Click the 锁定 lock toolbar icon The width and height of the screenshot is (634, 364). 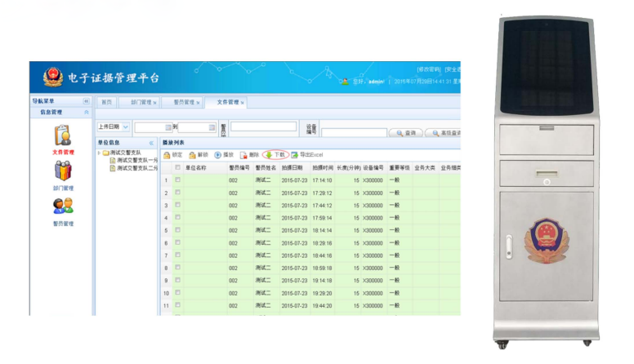[167, 155]
